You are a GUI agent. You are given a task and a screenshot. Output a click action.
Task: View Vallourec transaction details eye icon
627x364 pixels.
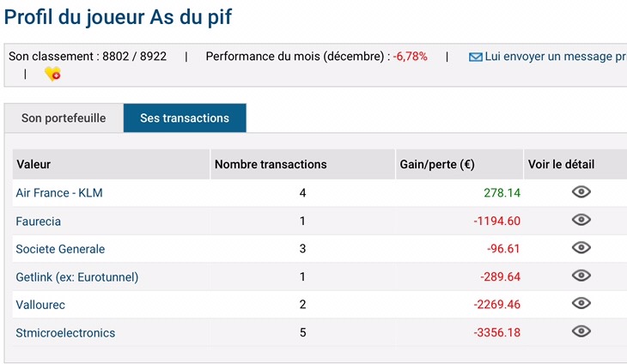(581, 303)
